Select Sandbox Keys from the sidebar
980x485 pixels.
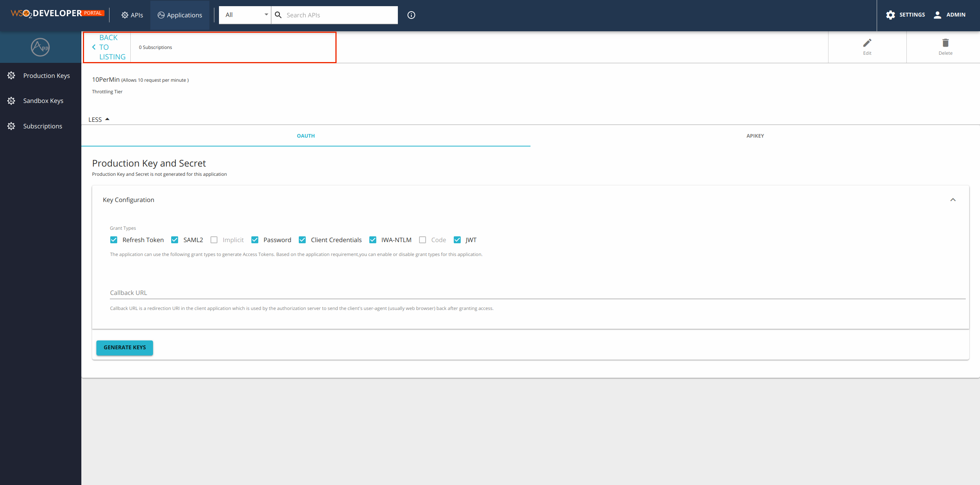click(43, 101)
